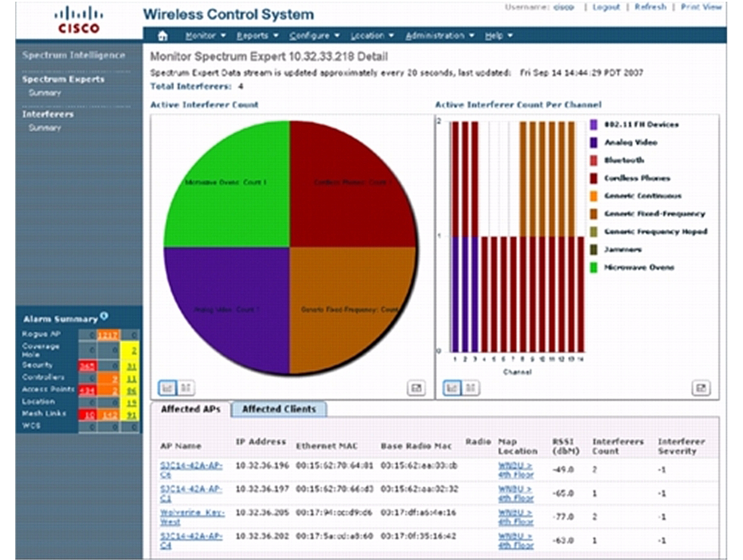Click the Cisco logo
This screenshot has width=743, height=560.
(x=79, y=20)
